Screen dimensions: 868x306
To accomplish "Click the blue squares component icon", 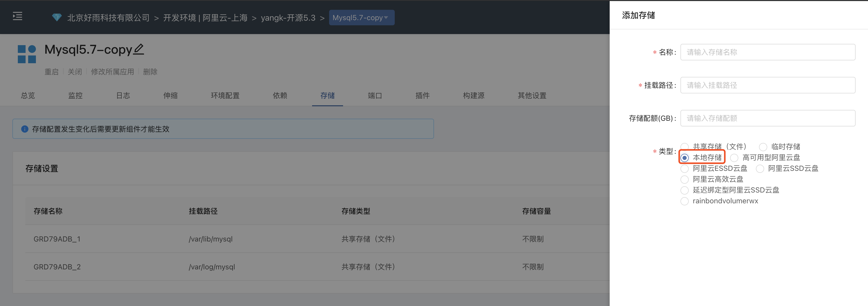I will click(x=27, y=54).
